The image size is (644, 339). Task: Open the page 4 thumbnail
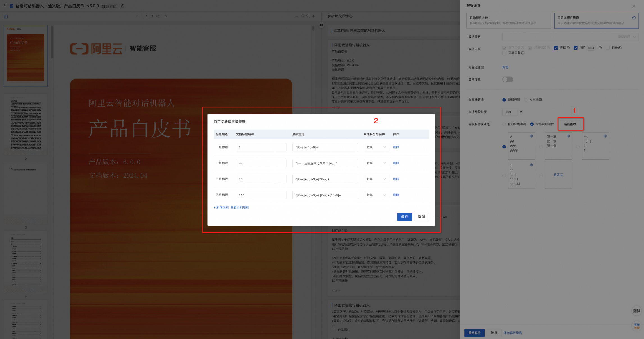coord(26,262)
